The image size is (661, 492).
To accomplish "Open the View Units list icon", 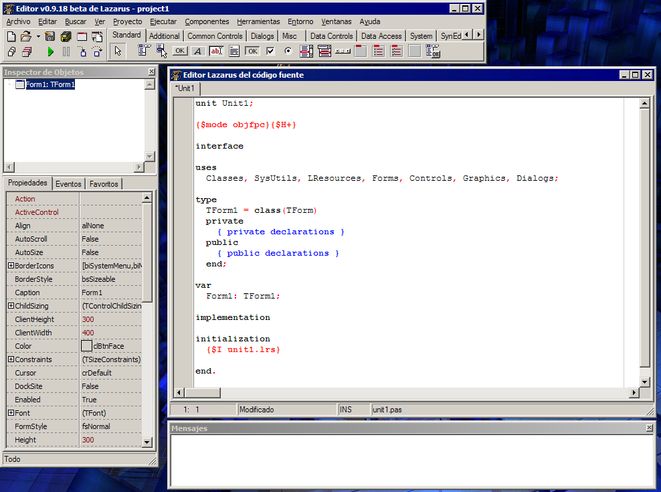I will pyautogui.click(x=11, y=52).
